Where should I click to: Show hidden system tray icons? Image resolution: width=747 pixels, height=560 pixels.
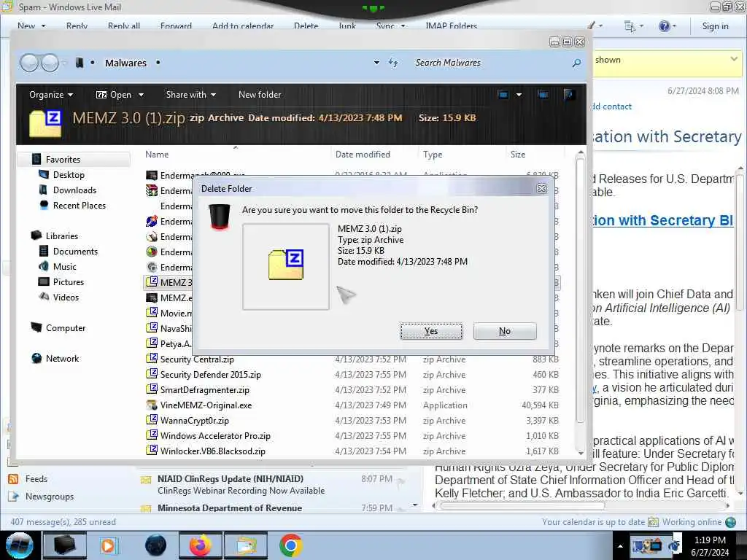620,546
